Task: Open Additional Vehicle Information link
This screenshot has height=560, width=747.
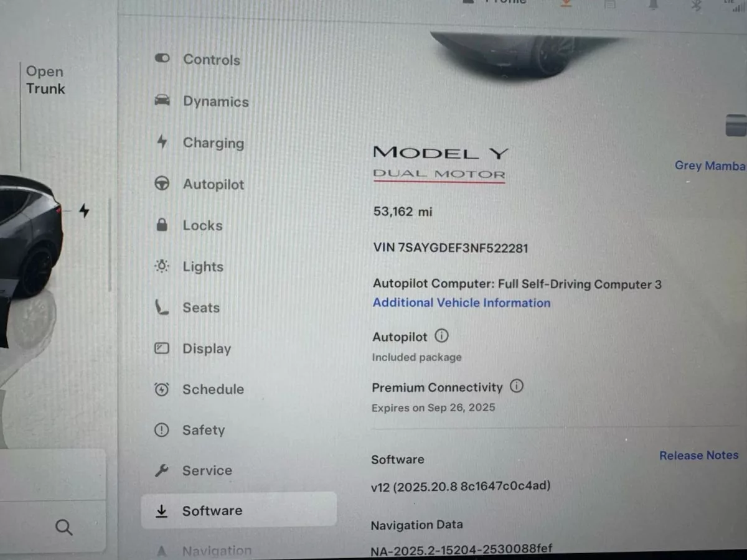Action: pos(461,303)
